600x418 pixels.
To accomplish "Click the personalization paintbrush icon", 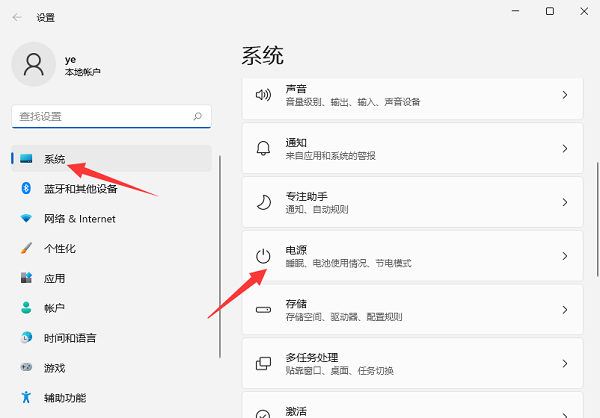I will [x=26, y=248].
